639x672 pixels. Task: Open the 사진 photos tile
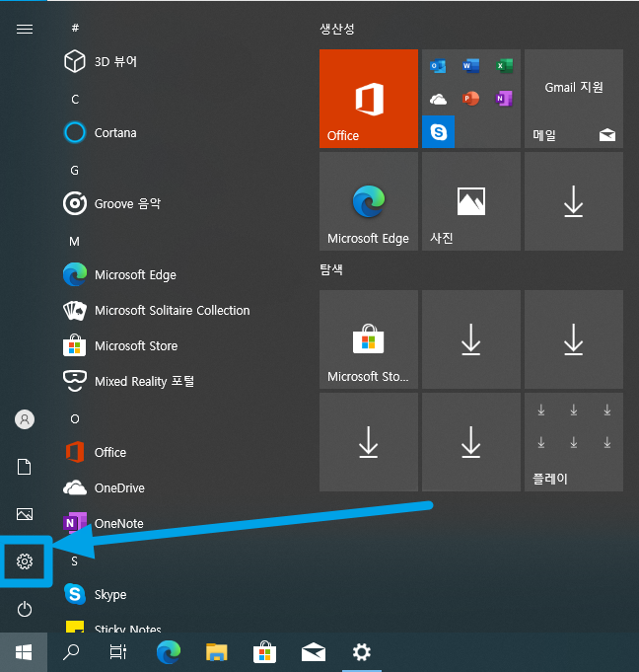coord(471,201)
